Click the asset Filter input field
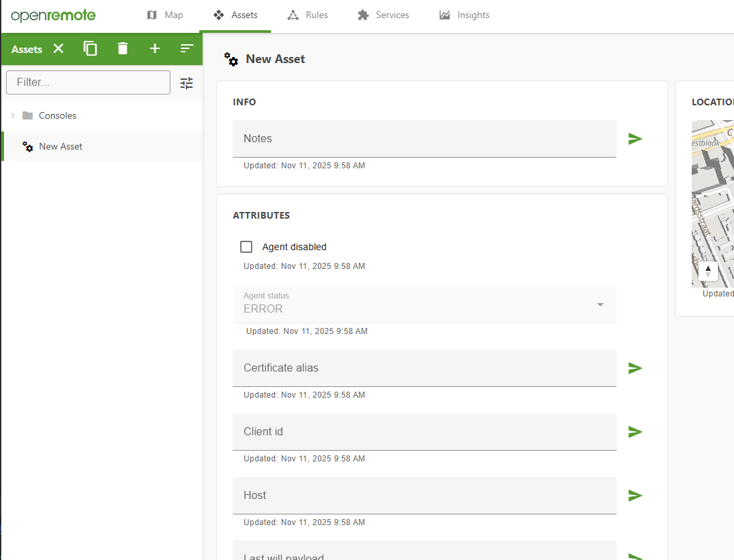The image size is (734, 560). (88, 82)
